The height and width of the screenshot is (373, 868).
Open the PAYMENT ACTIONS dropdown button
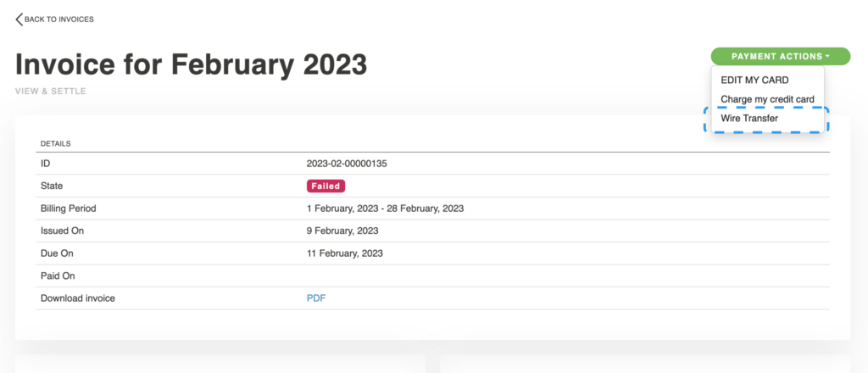point(776,57)
